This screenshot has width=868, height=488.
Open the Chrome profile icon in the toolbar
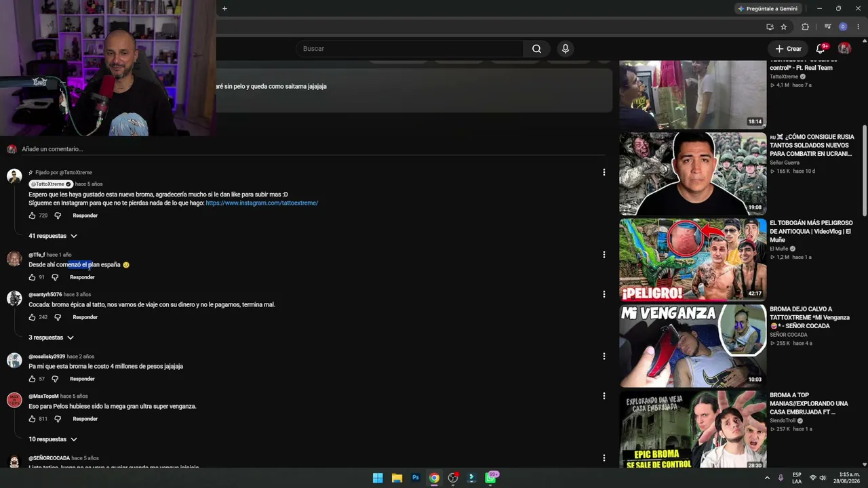pos(843,27)
